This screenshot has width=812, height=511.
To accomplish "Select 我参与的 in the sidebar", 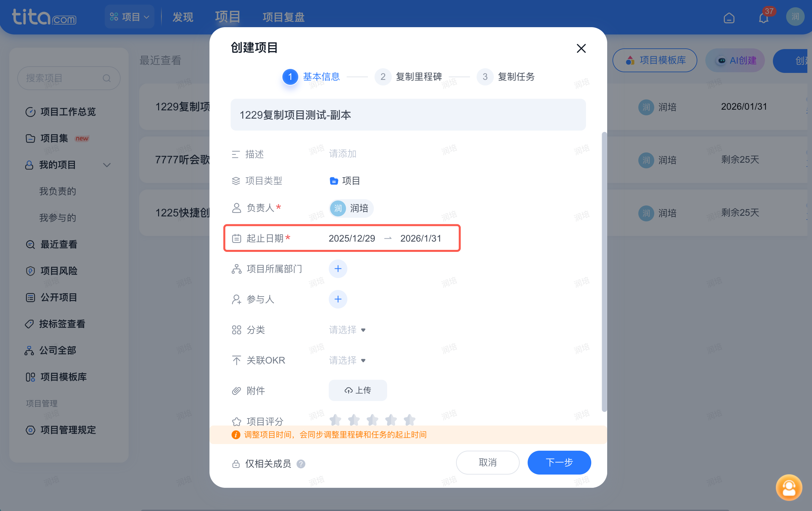I will [x=58, y=218].
